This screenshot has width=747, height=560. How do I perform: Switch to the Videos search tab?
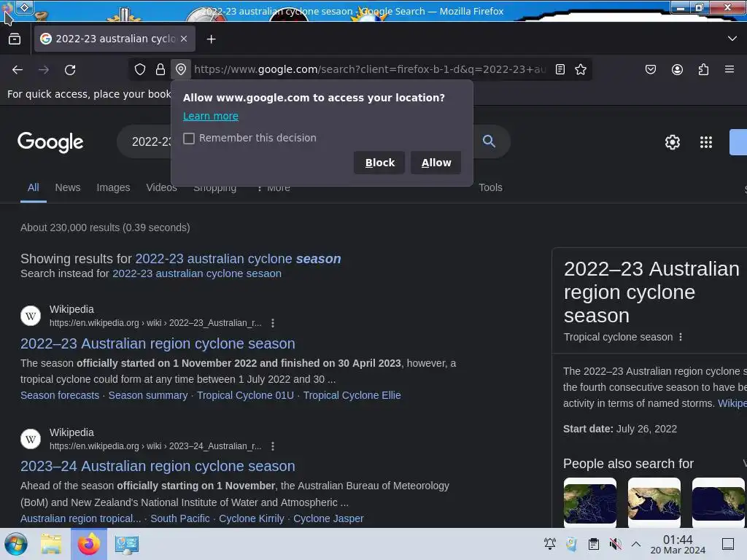point(161,187)
